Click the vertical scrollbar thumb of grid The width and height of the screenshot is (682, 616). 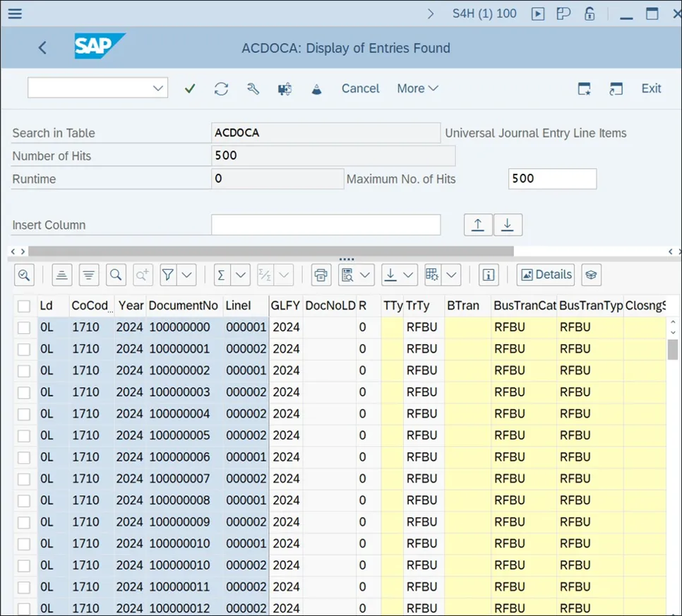click(x=672, y=350)
